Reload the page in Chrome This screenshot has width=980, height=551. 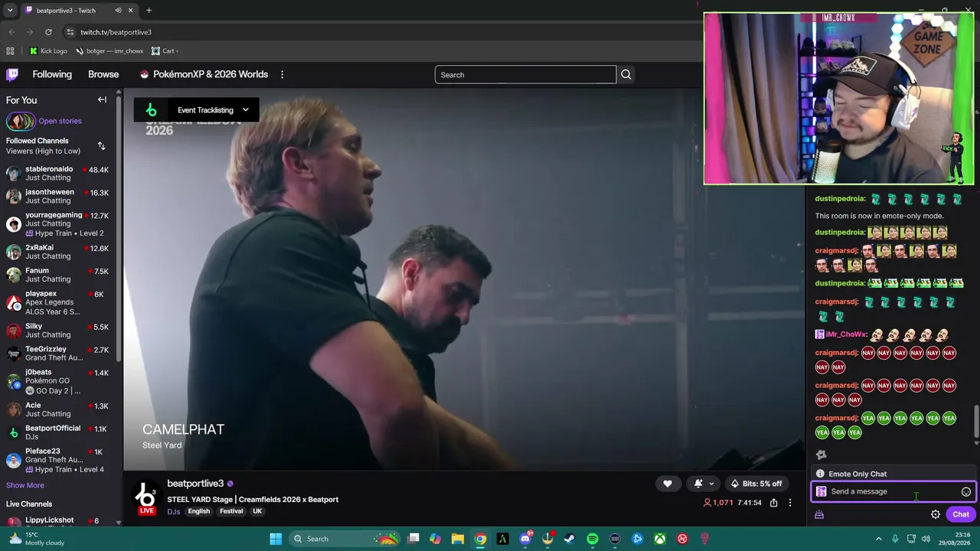(48, 32)
